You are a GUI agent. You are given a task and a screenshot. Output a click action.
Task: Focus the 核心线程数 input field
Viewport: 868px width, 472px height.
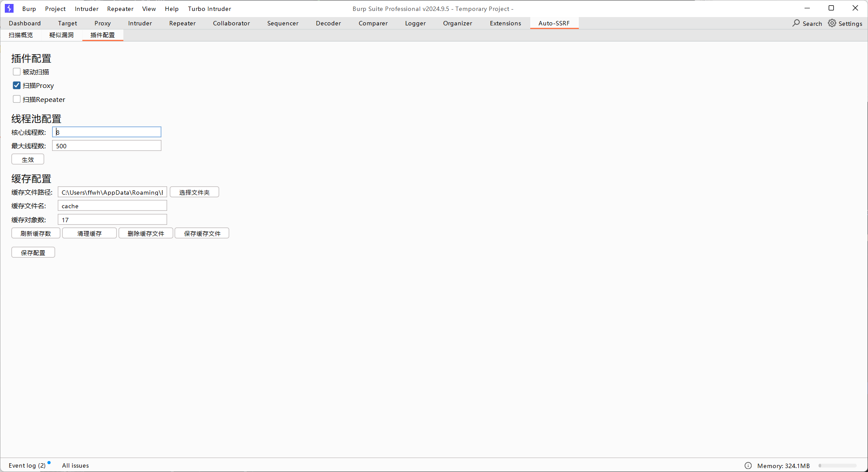tap(107, 132)
